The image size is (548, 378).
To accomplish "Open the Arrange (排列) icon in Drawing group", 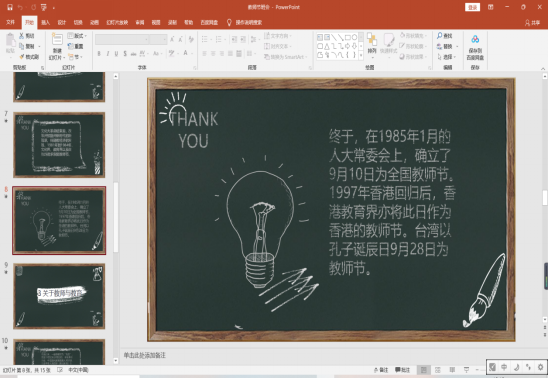I will click(x=372, y=40).
